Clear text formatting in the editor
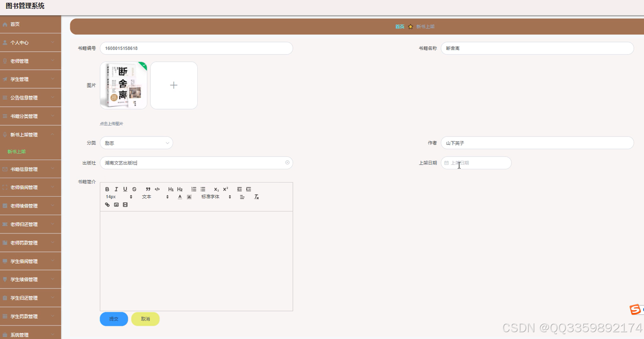 [256, 197]
